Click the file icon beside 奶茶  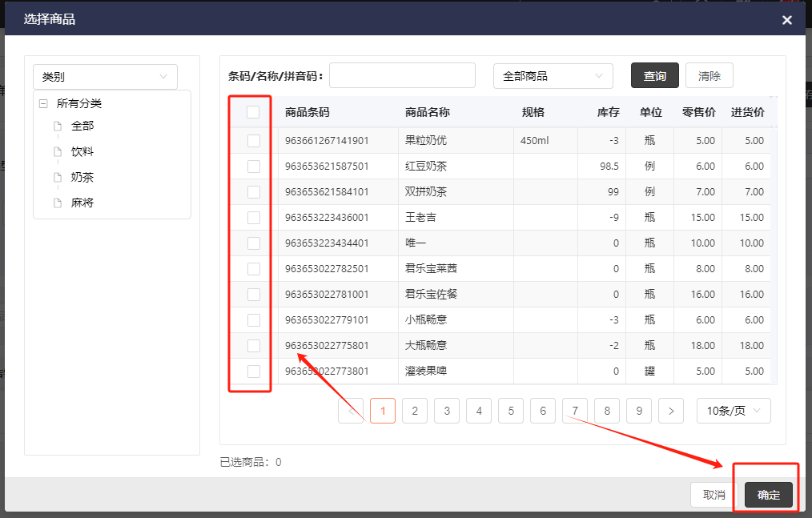pyautogui.click(x=57, y=177)
